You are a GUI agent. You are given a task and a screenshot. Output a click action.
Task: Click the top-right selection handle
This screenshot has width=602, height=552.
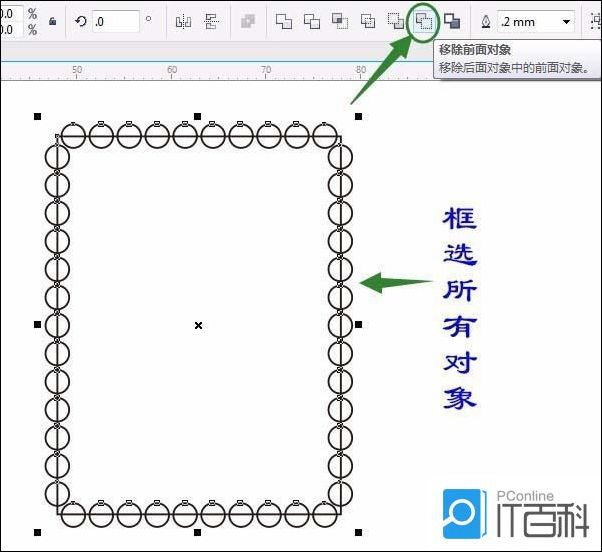(358, 116)
